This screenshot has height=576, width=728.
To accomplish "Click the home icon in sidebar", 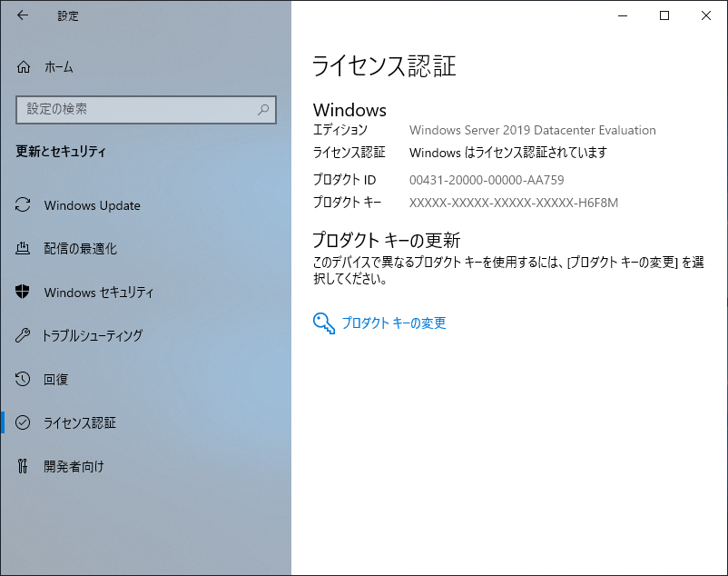I will click(24, 67).
